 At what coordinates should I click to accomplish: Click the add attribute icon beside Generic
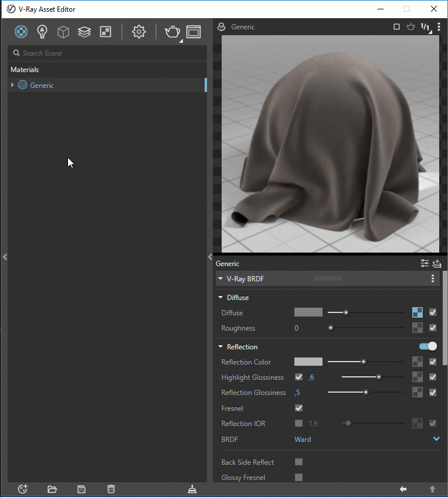tap(437, 263)
